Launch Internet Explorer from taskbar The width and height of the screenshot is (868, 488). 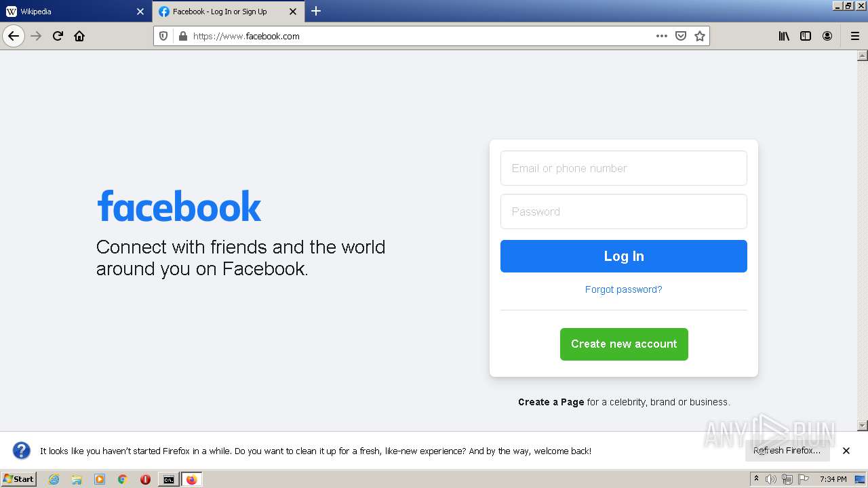click(x=54, y=479)
